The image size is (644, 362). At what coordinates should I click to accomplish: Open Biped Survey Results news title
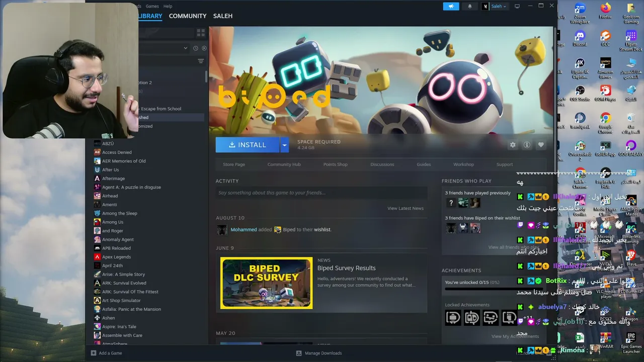pyautogui.click(x=346, y=268)
